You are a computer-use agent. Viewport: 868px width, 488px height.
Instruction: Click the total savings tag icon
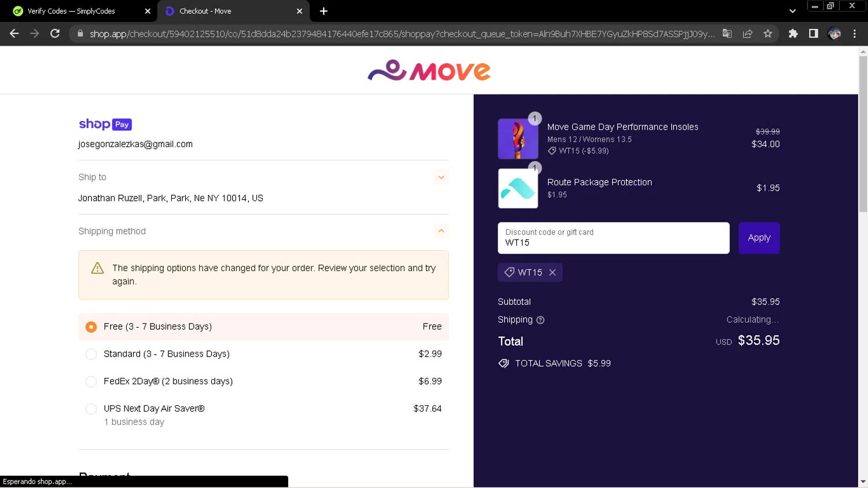pyautogui.click(x=503, y=364)
